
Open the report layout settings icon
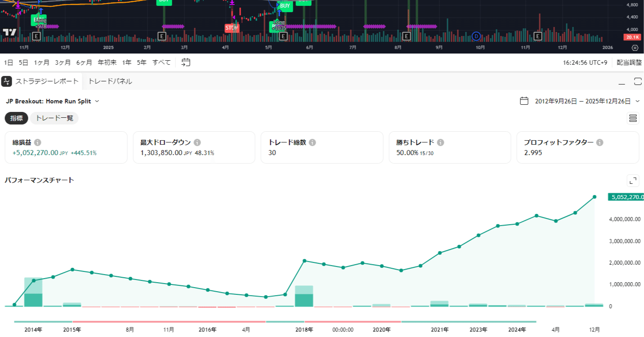633,118
